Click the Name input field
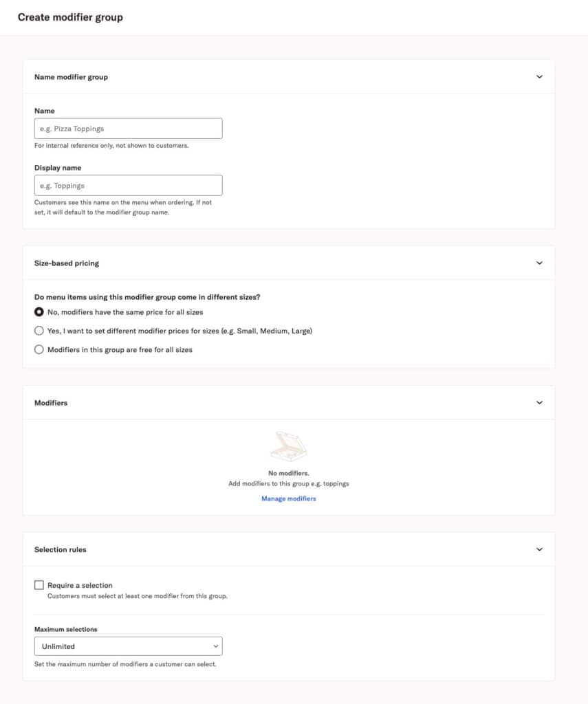Image resolution: width=588 pixels, height=704 pixels. click(128, 128)
